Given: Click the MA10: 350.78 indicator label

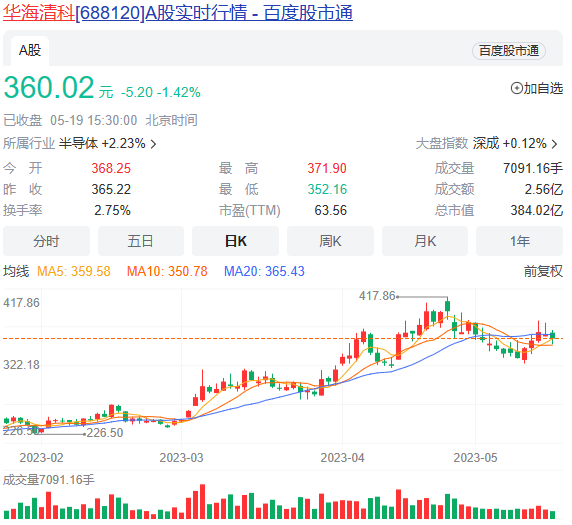Looking at the screenshot, I should click(x=167, y=271).
